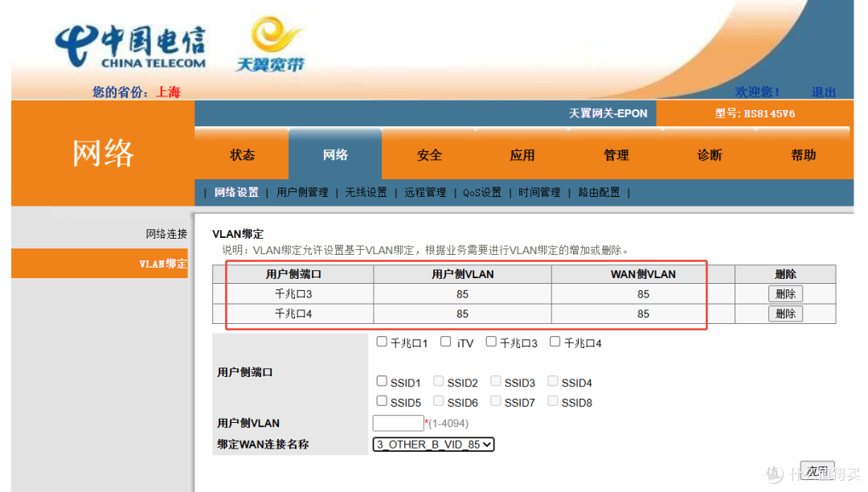Click the 应用 apply button

pyautogui.click(x=817, y=471)
